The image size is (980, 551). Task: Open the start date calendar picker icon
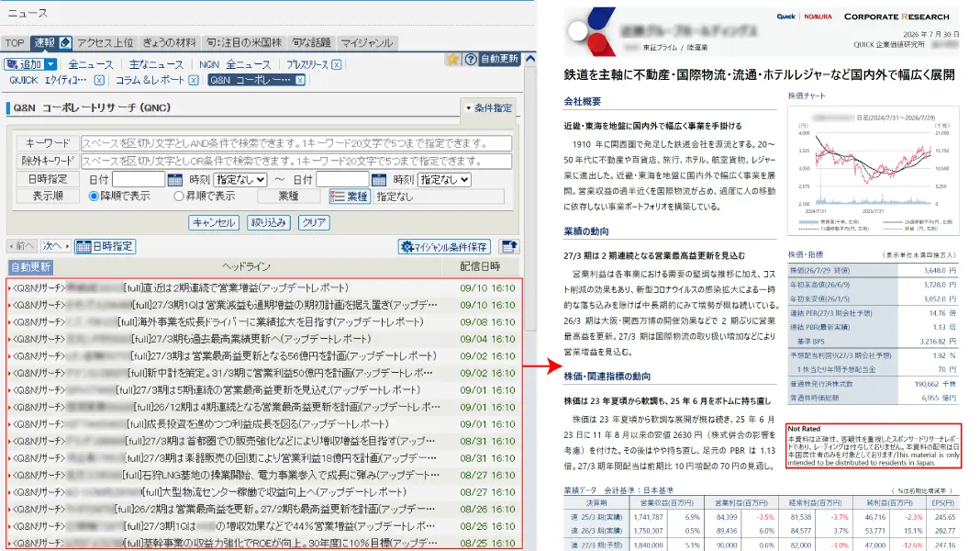point(175,179)
